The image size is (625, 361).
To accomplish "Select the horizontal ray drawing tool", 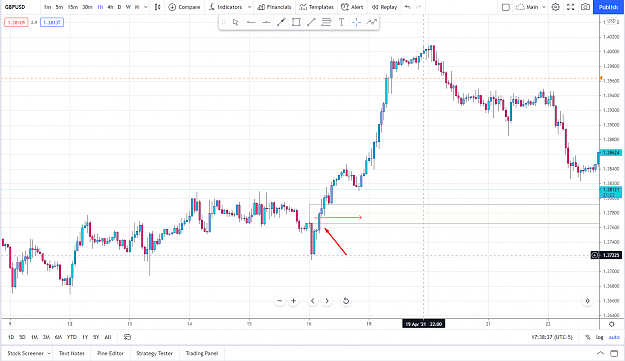I will (266, 22).
